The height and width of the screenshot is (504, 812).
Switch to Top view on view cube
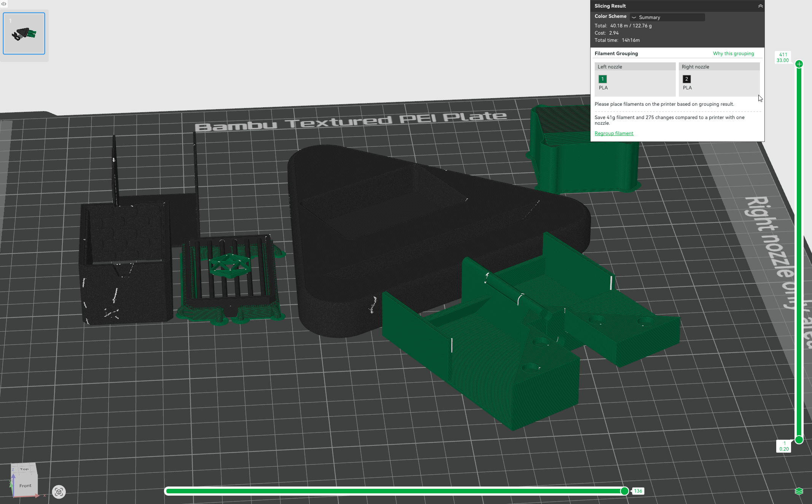[24, 469]
